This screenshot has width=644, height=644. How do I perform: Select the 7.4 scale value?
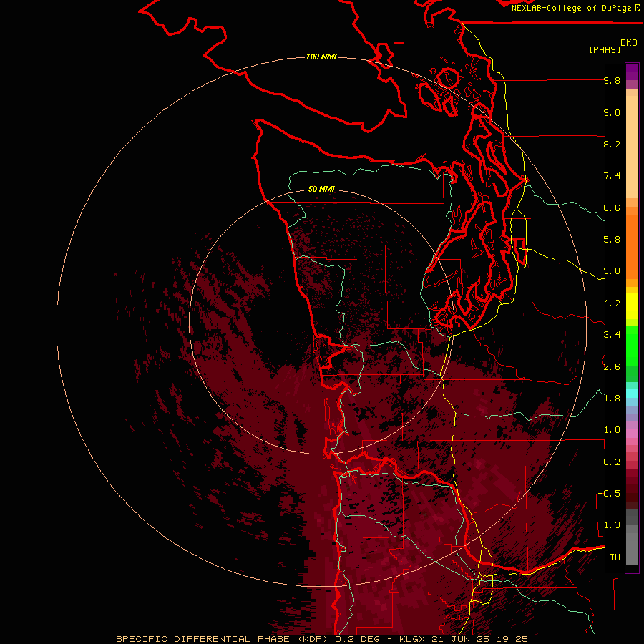pyautogui.click(x=612, y=176)
